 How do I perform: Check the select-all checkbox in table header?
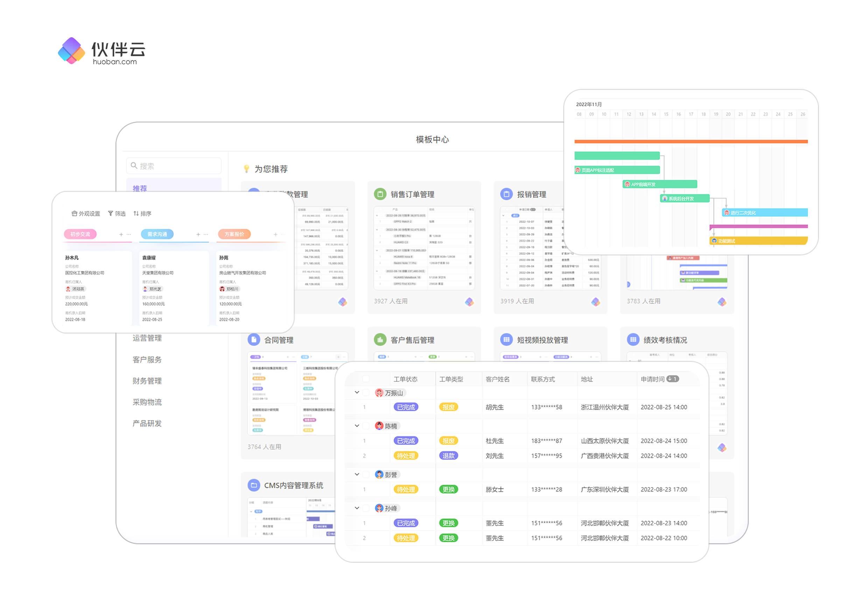point(365,379)
